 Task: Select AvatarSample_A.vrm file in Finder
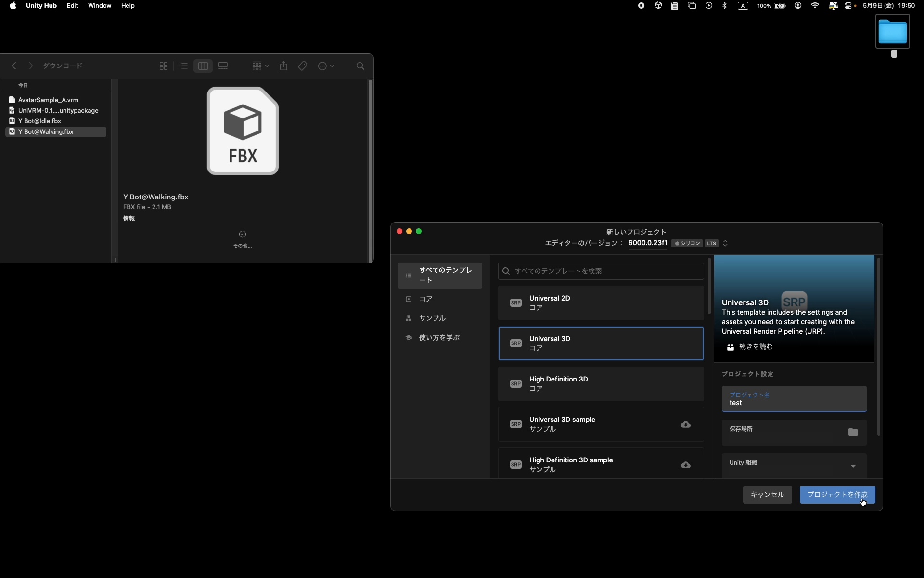tap(56, 100)
